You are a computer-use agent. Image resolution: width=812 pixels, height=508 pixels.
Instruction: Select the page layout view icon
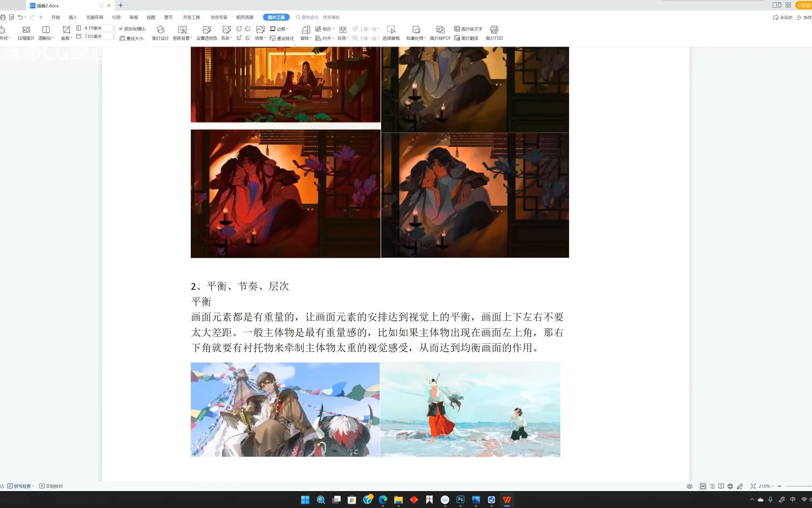pos(703,486)
